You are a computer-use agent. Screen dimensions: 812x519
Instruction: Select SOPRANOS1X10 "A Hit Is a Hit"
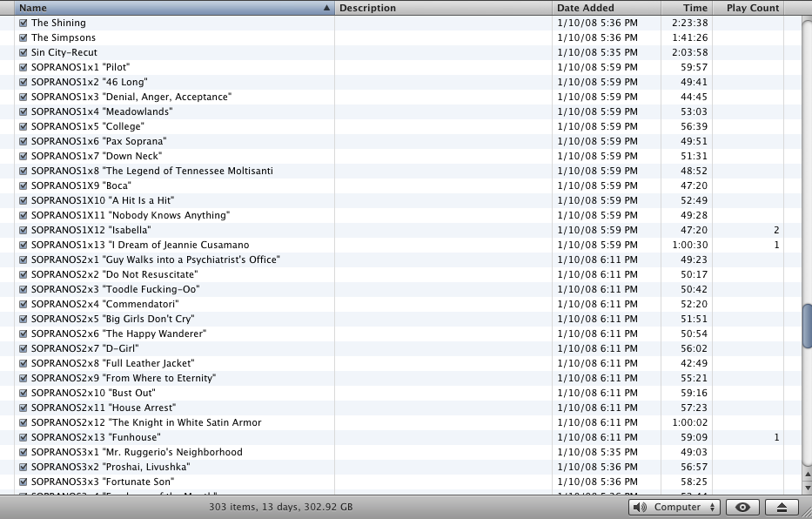[x=103, y=200]
